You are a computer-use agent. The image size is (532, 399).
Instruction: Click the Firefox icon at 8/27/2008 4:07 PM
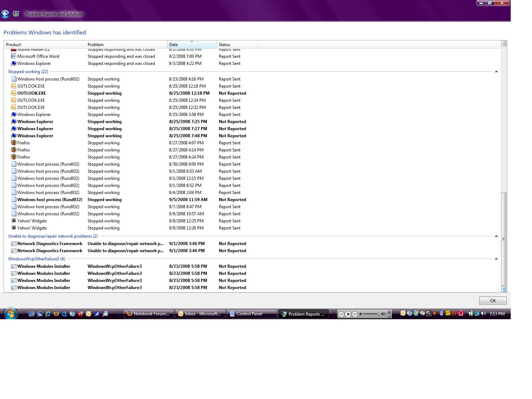pyautogui.click(x=14, y=143)
